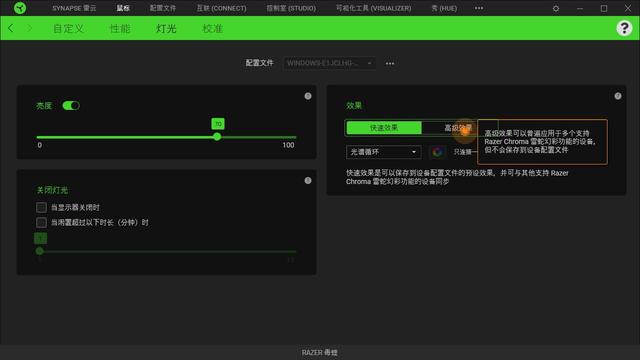
Task: Click the brightness slider handle
Action: (x=217, y=137)
